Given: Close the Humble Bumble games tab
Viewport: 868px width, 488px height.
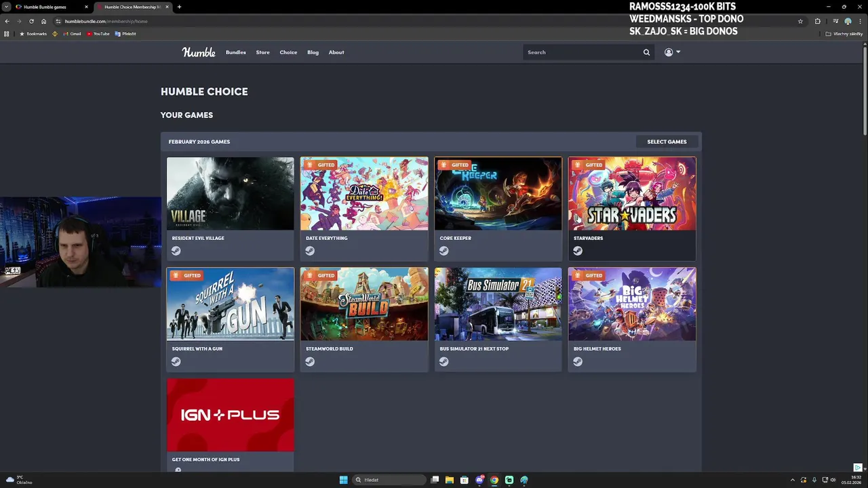Looking at the screenshot, I should [x=86, y=7].
